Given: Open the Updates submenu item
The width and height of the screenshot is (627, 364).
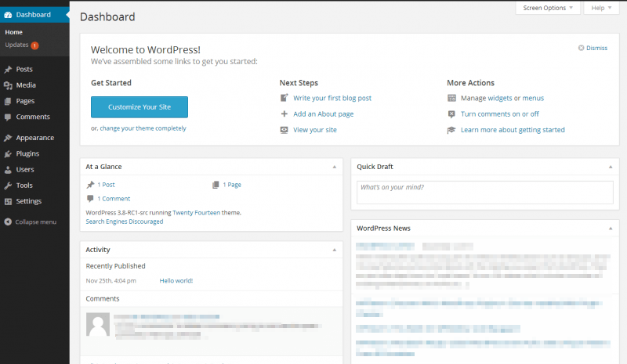Looking at the screenshot, I should pos(16,45).
